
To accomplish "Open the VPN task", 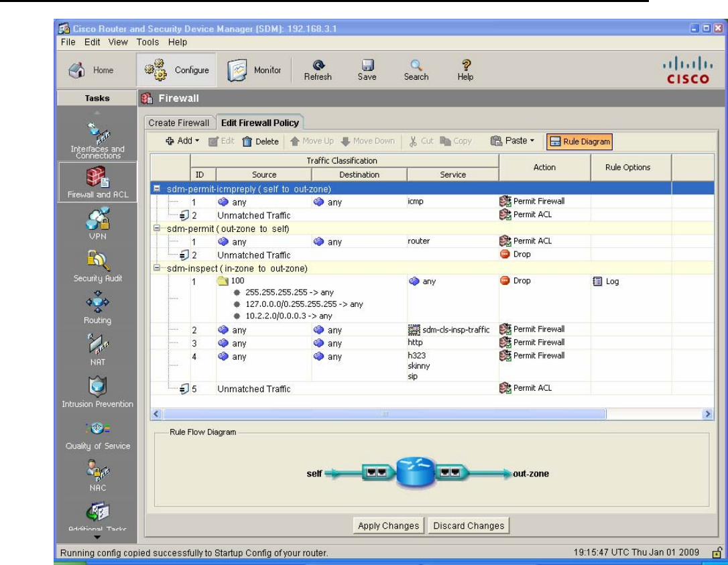I will (97, 224).
